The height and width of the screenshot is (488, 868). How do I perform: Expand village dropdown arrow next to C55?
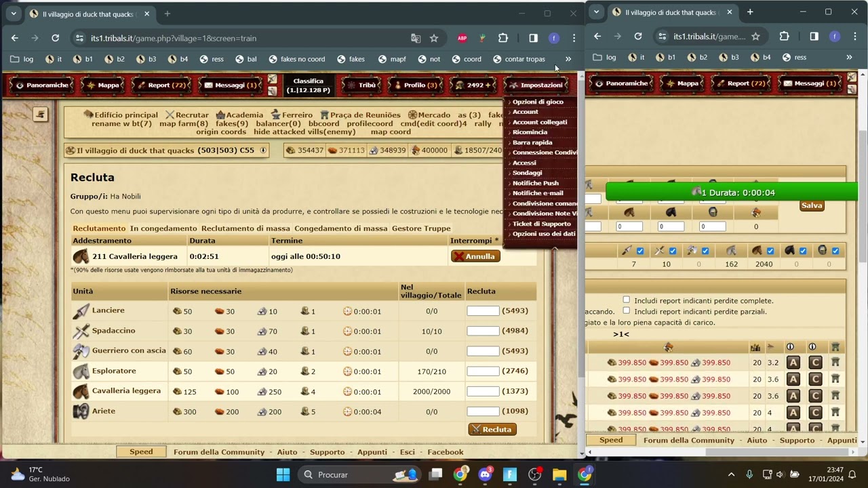(263, 150)
